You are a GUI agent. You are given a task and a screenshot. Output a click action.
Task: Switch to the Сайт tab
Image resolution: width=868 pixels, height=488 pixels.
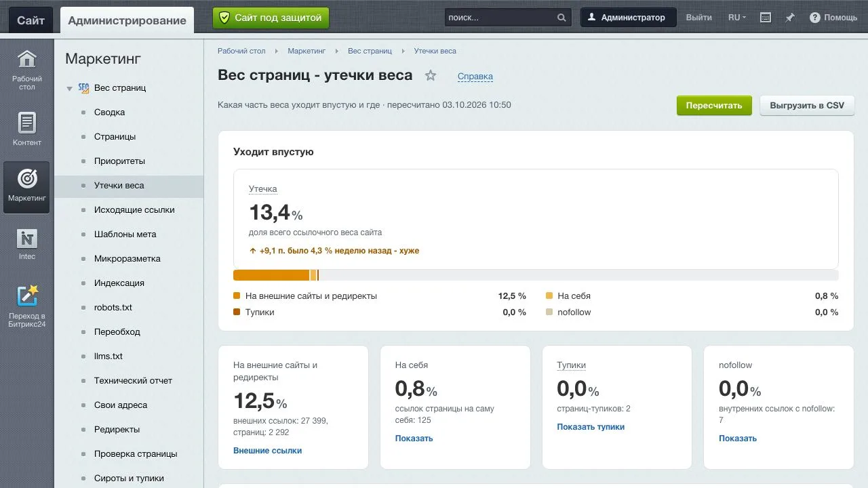(31, 20)
